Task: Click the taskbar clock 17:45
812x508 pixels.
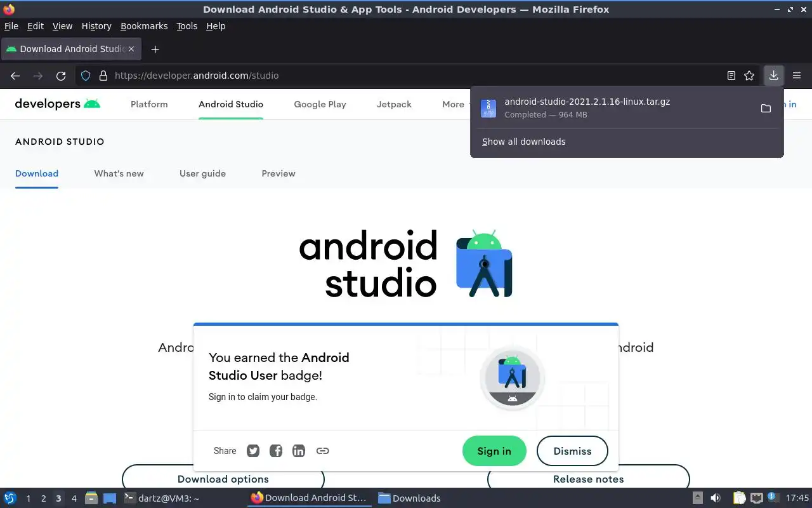Action: tap(797, 498)
